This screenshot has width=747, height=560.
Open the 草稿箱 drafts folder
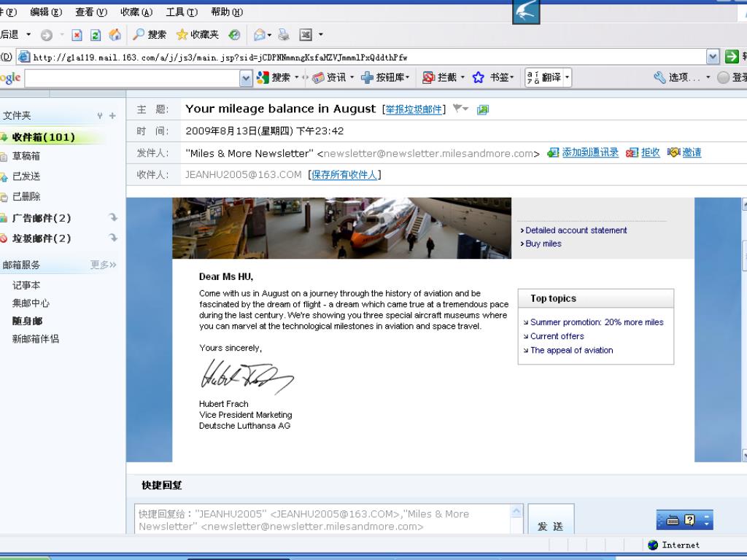26,156
